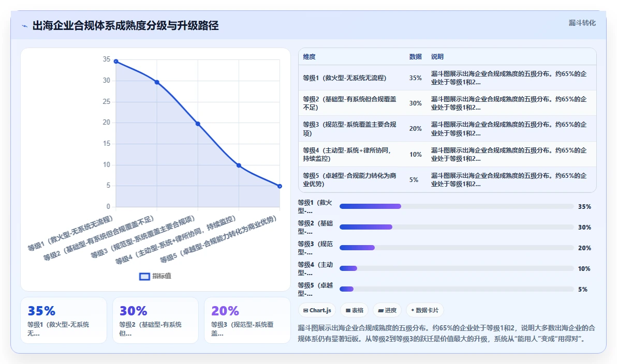This screenshot has width=617, height=364.
Task: Click the 等级3 progress bar fill
Action: 357,248
